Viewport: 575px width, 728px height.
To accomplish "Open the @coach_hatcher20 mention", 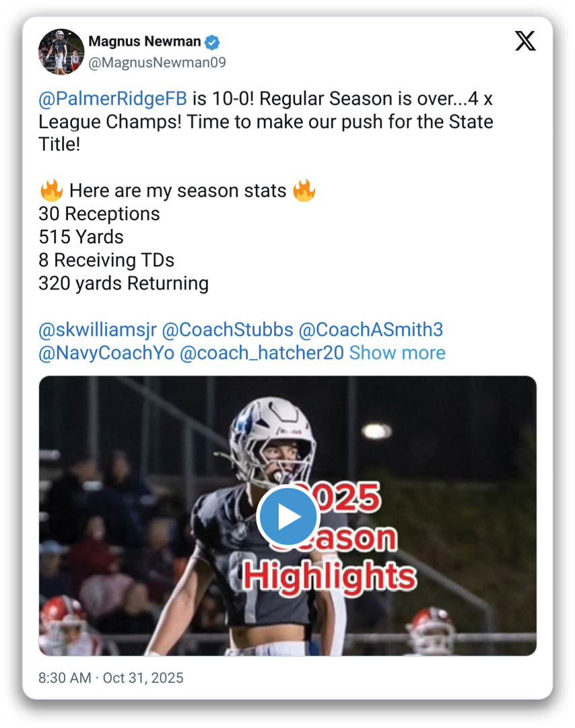I will (261, 354).
